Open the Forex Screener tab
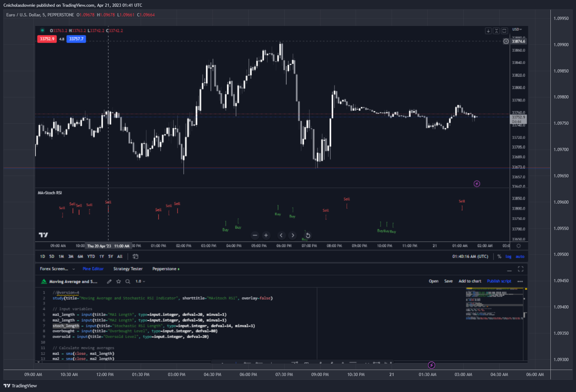Screen dimensions: 576x392 [54, 269]
